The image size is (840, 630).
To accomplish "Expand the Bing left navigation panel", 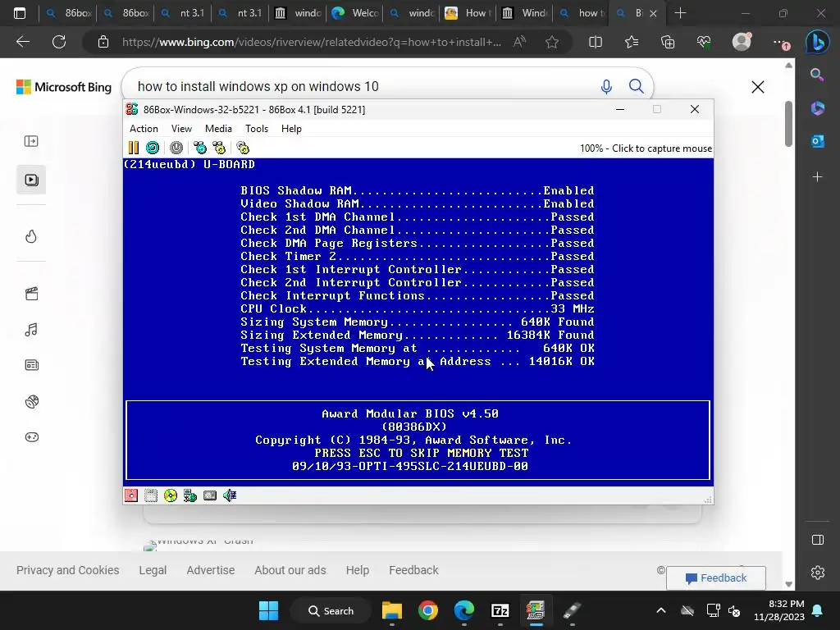I will pos(31,141).
